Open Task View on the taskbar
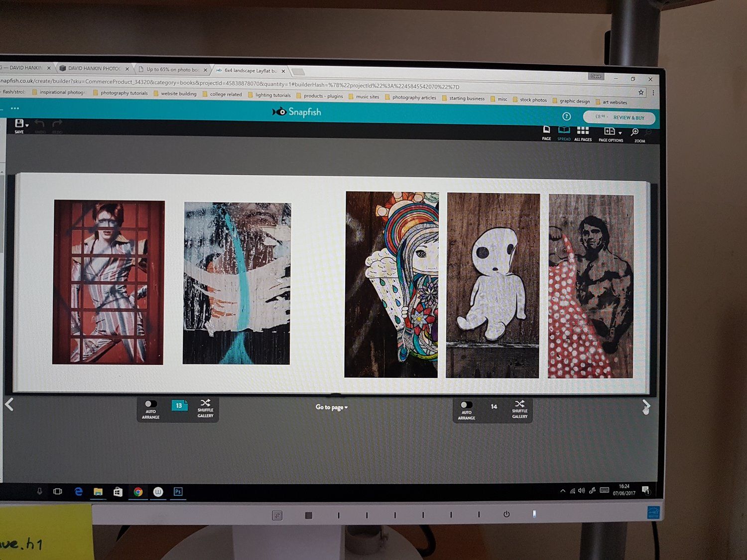Screen dimensions: 747x560 click(58, 491)
